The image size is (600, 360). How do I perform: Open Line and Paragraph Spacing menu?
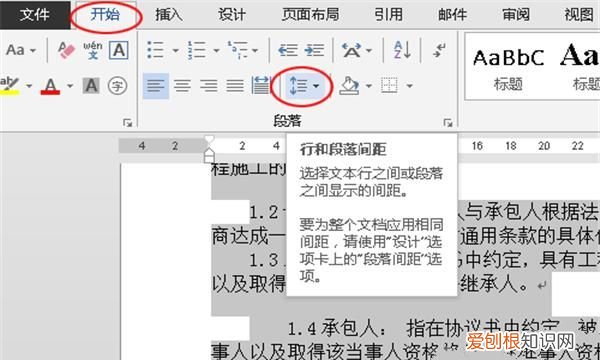pyautogui.click(x=304, y=86)
